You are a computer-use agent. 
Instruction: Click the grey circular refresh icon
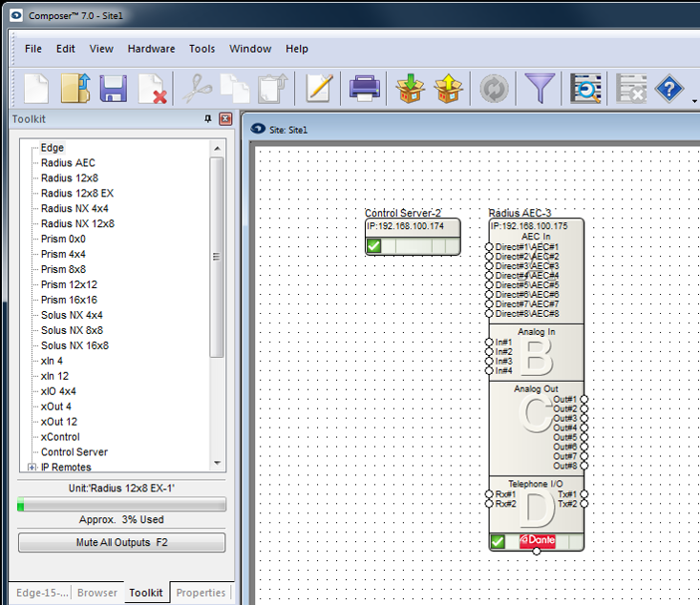point(494,89)
